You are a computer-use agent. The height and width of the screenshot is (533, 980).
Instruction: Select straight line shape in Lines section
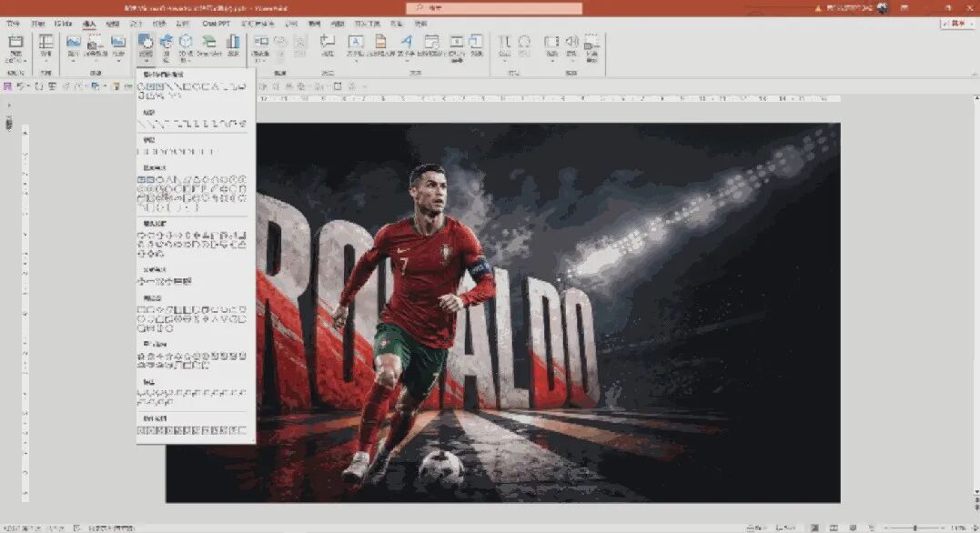pos(141,124)
